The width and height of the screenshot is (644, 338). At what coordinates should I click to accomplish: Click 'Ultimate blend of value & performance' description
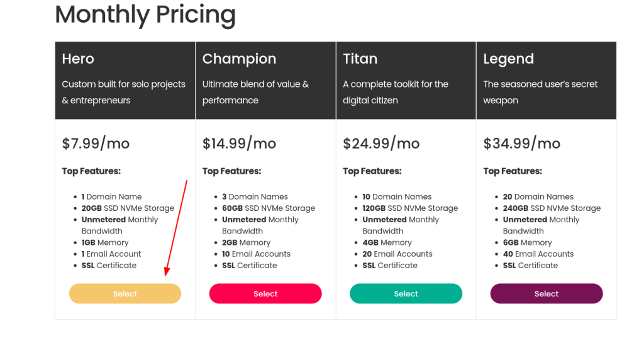point(255,92)
